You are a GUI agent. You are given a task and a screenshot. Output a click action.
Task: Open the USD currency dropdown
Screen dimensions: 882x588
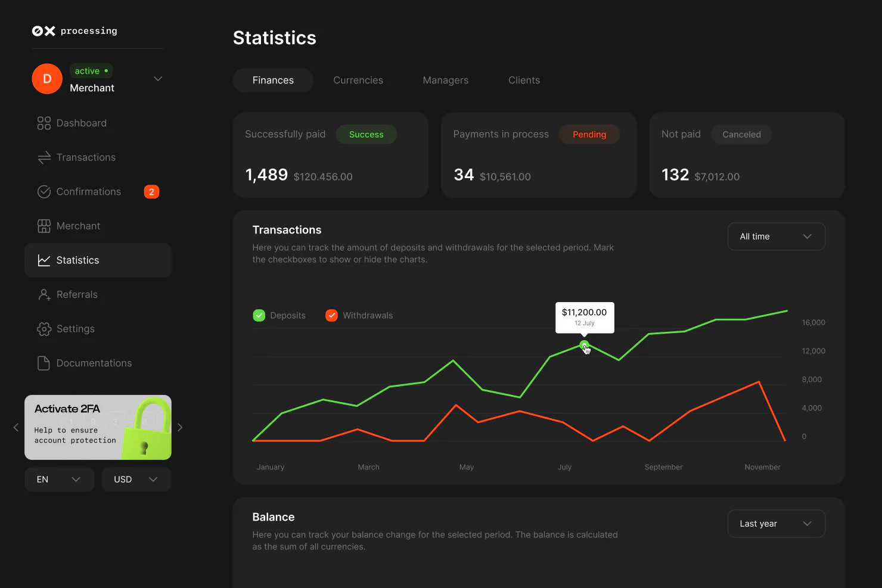coord(136,480)
